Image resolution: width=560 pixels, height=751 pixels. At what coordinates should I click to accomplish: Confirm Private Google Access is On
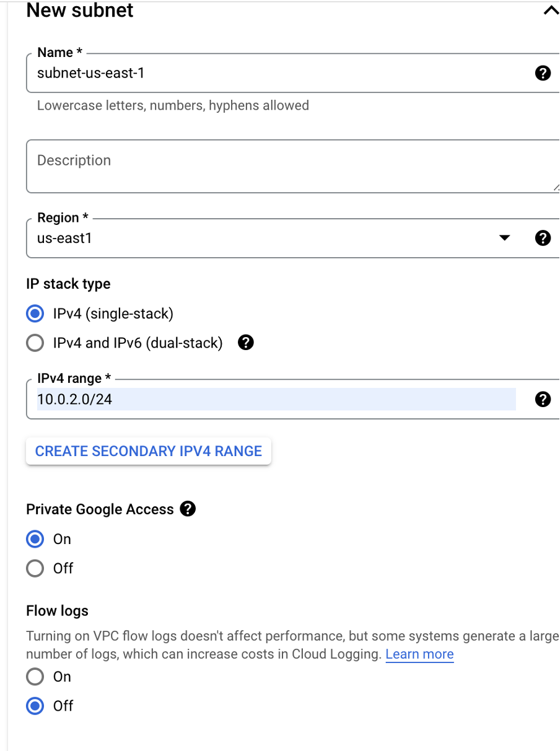coord(35,539)
